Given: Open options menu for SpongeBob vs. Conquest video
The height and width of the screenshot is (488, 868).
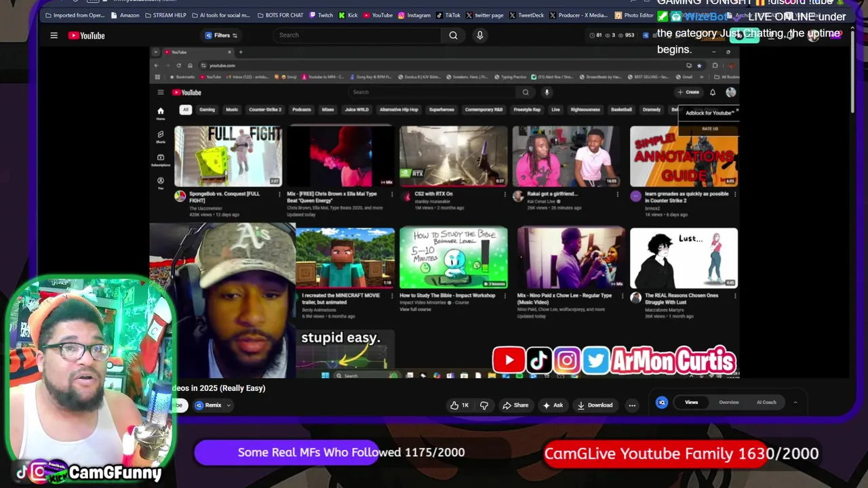Looking at the screenshot, I should (279, 195).
